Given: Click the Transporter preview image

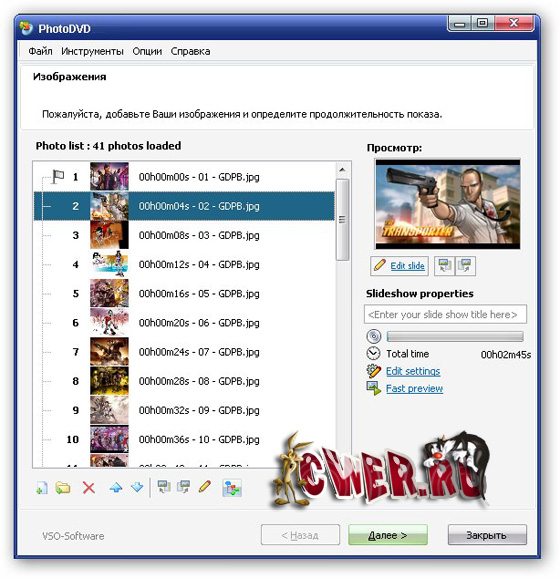Looking at the screenshot, I should point(448,204).
